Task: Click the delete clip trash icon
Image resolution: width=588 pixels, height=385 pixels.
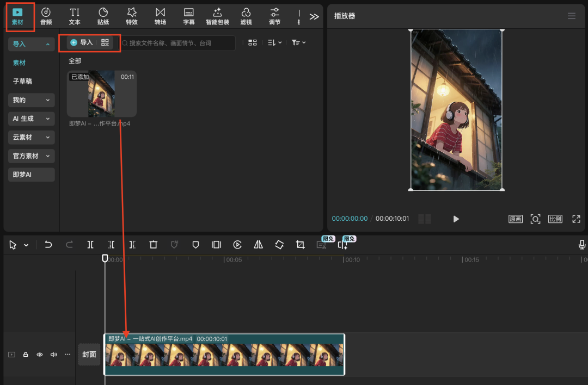Action: [154, 245]
